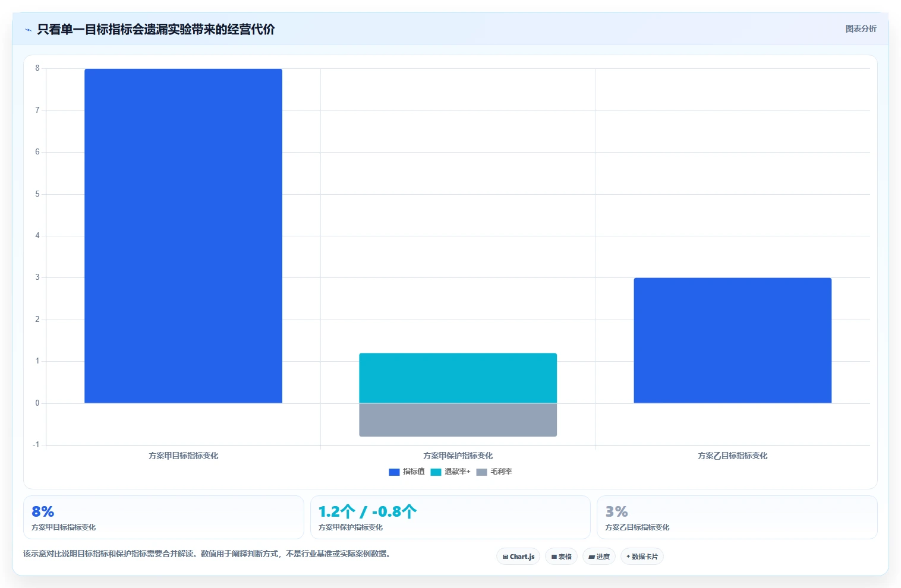Viewport: 901px width, 588px height.
Task: Click the x-axis label 方案甲保护指标变化
Action: click(458, 456)
